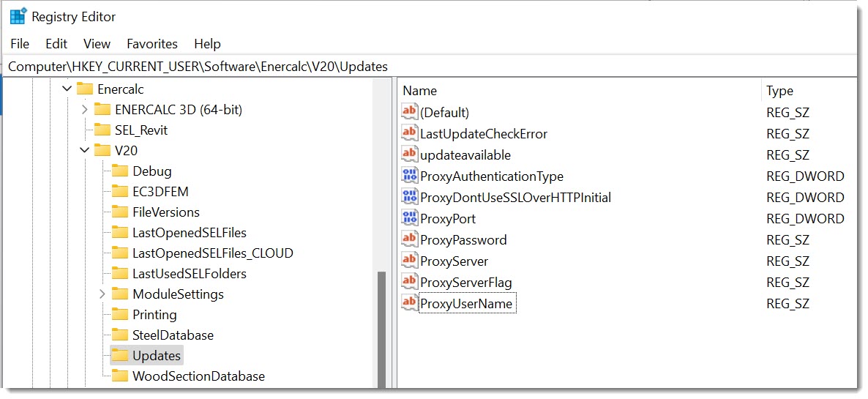Click the ProxyAuthenticationType binary icon
The height and width of the screenshot is (399, 868).
409,176
